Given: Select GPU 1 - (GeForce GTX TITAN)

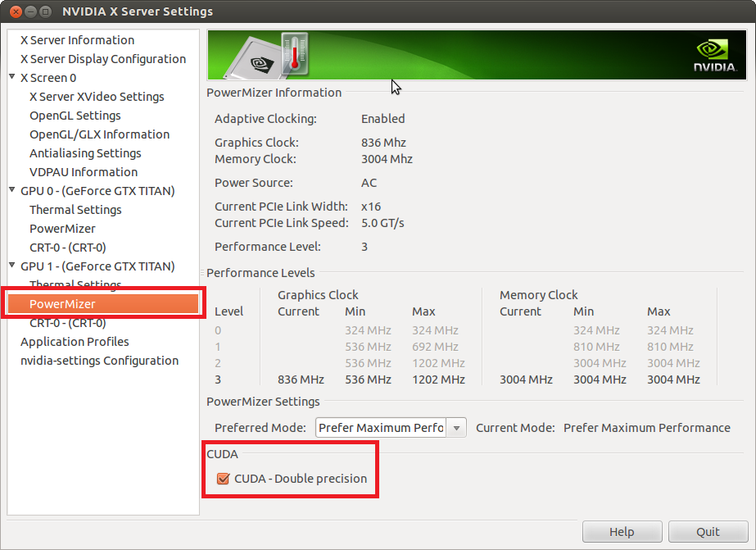Looking at the screenshot, I should (x=97, y=266).
